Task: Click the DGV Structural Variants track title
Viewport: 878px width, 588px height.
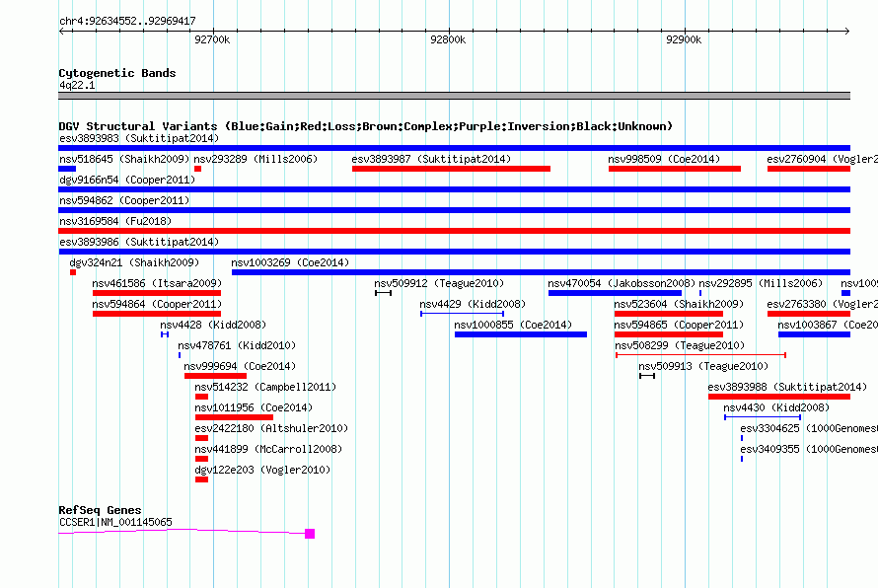Action: tap(366, 126)
